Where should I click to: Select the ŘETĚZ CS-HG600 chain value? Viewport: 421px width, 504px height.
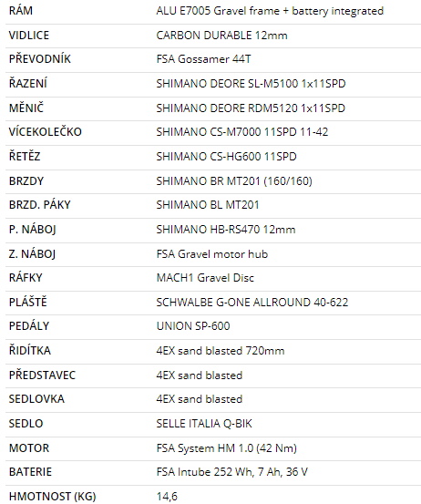(x=226, y=157)
